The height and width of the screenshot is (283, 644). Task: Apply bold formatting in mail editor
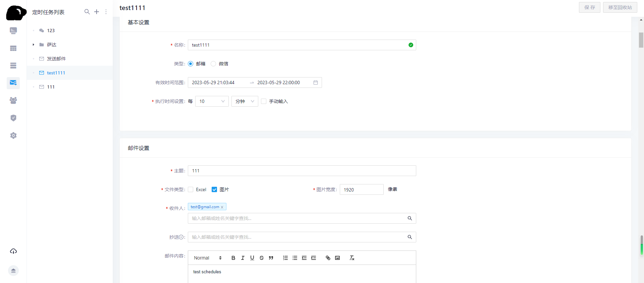[x=233, y=258]
